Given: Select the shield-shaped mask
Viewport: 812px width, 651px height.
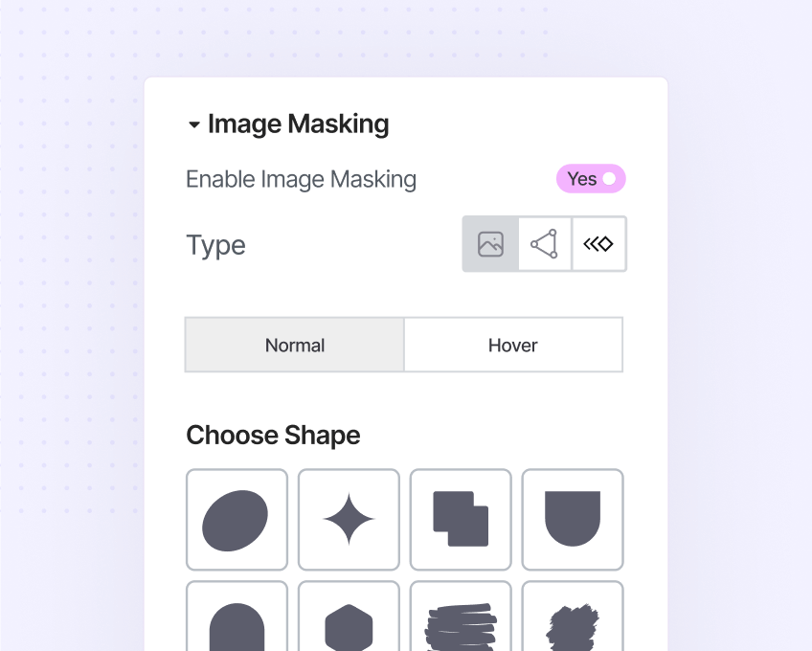Looking at the screenshot, I should tap(573, 520).
